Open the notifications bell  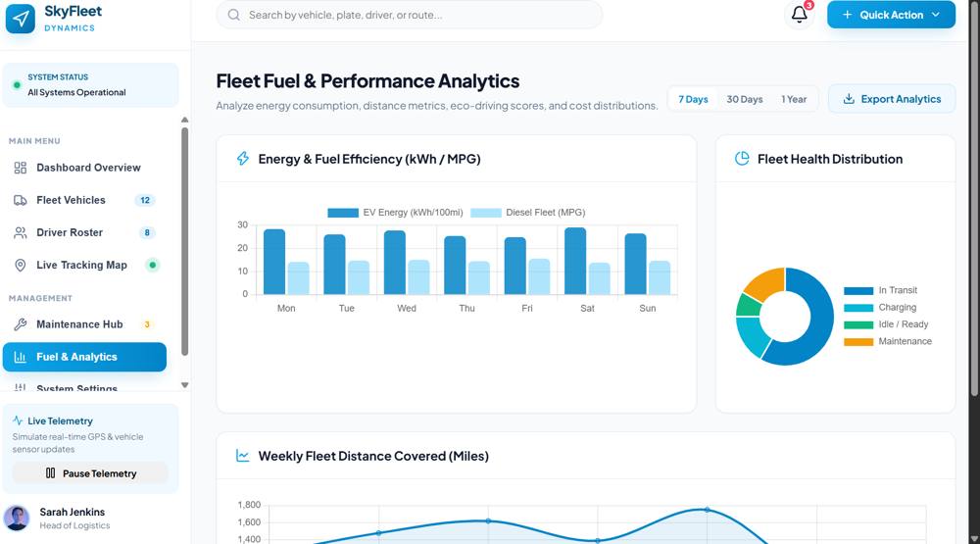[800, 15]
